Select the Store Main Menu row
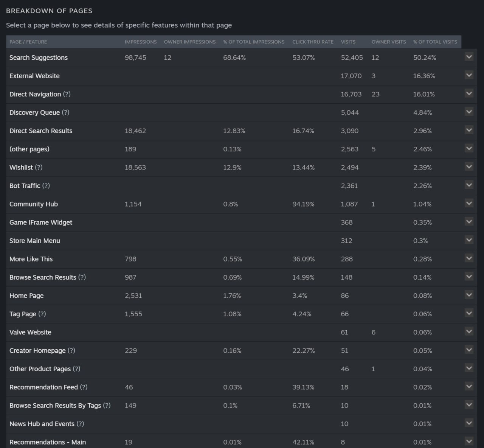The image size is (484, 448). 234,241
